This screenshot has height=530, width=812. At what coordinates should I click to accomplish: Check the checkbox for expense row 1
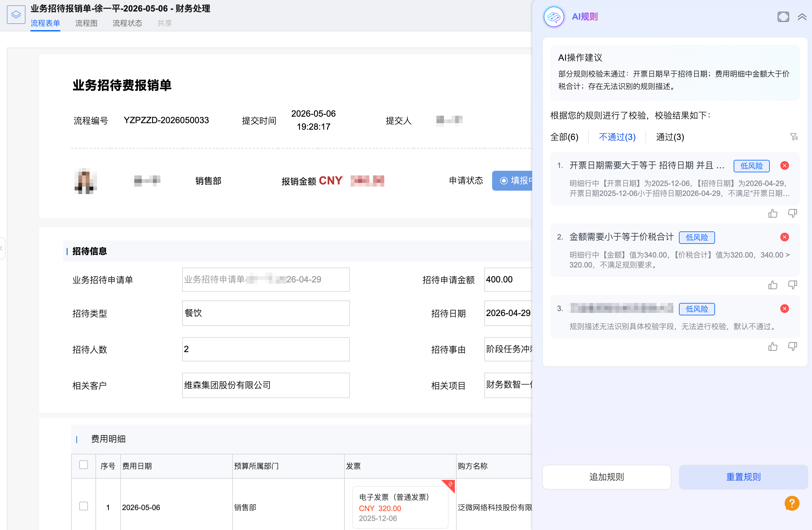84,506
